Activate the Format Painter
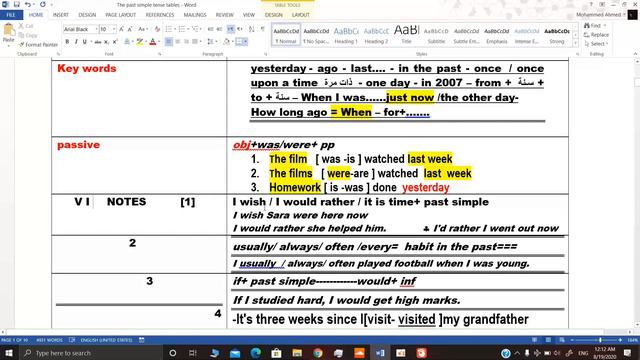This screenshot has height=360, width=640. [x=38, y=44]
